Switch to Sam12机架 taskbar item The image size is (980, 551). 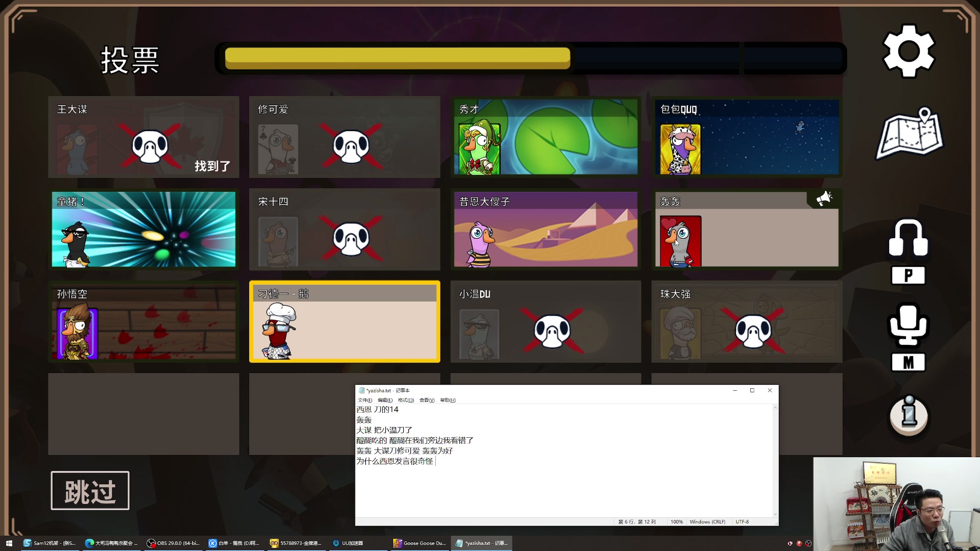pos(50,543)
